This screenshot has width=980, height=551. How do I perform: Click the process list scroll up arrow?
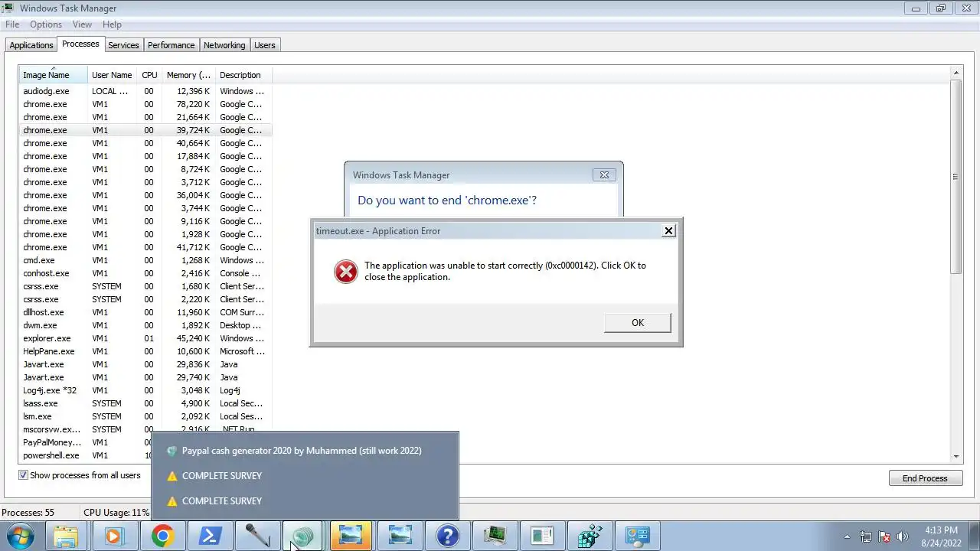tap(955, 73)
